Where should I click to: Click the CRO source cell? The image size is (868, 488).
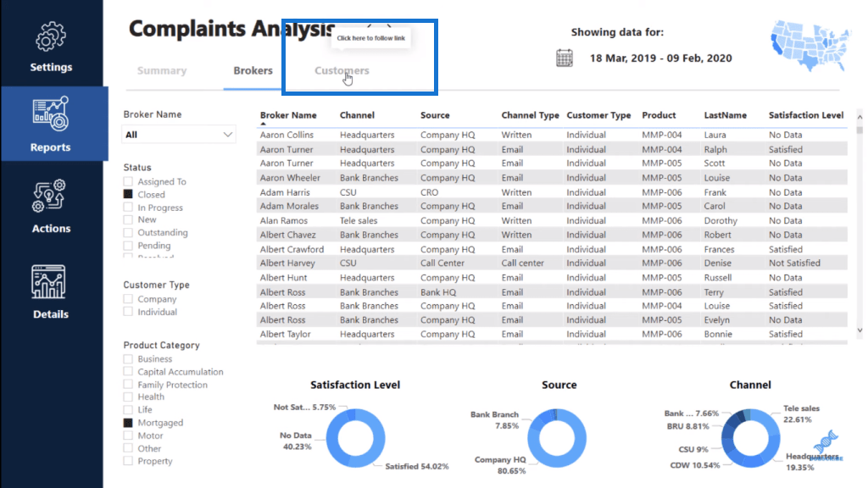[429, 192]
